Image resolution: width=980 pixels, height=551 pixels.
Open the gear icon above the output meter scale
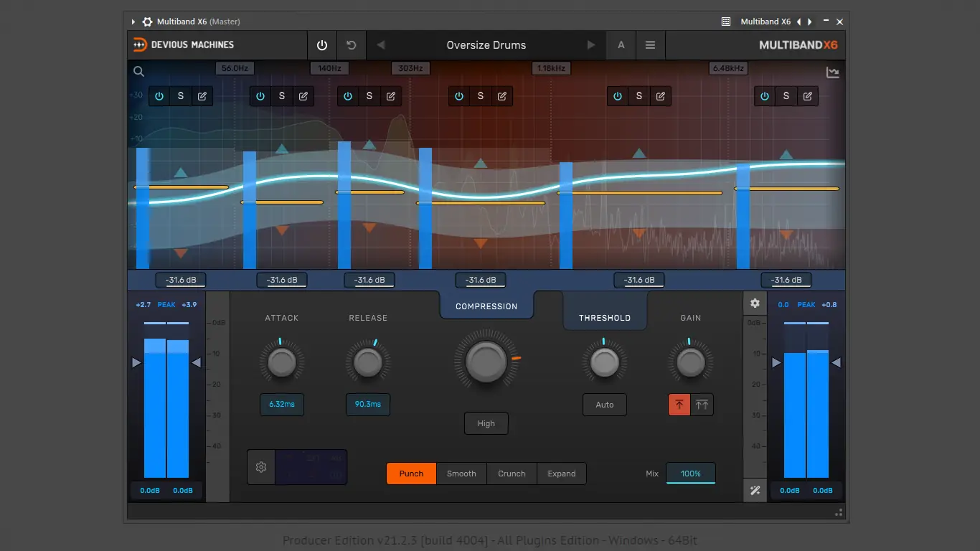click(755, 303)
